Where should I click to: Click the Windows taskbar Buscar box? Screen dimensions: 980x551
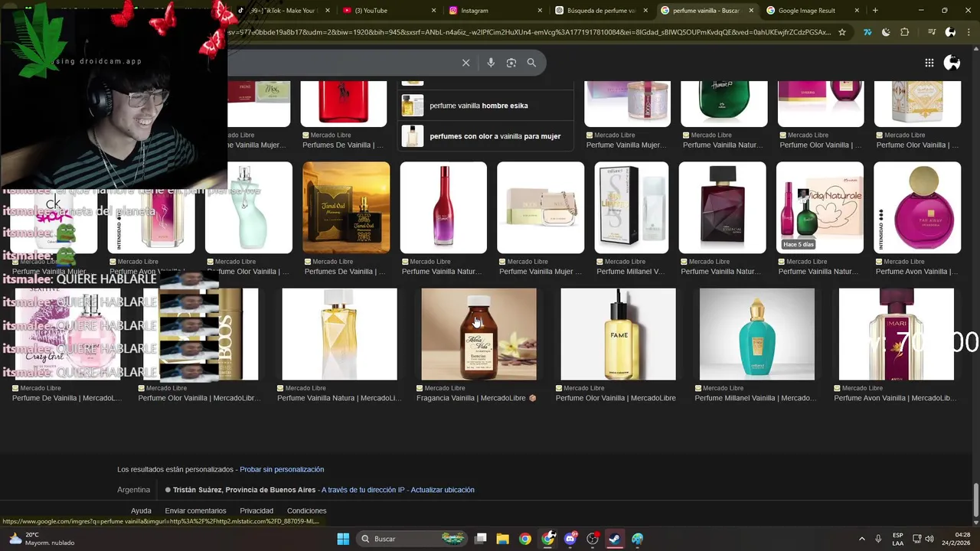point(412,539)
